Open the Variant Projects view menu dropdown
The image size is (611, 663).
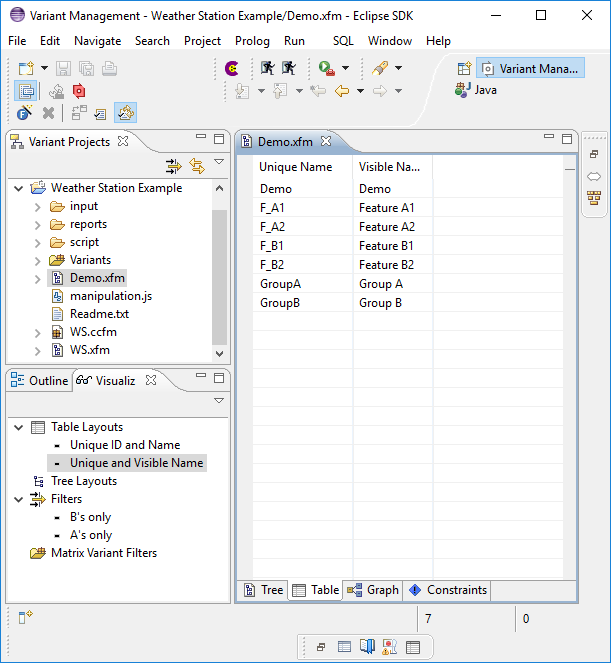coord(219,161)
